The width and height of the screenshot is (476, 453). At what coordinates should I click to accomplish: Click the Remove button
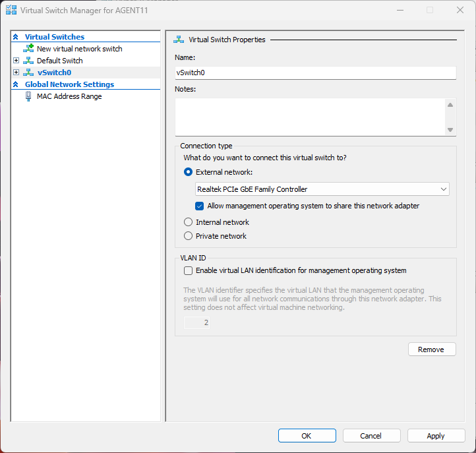(x=432, y=349)
